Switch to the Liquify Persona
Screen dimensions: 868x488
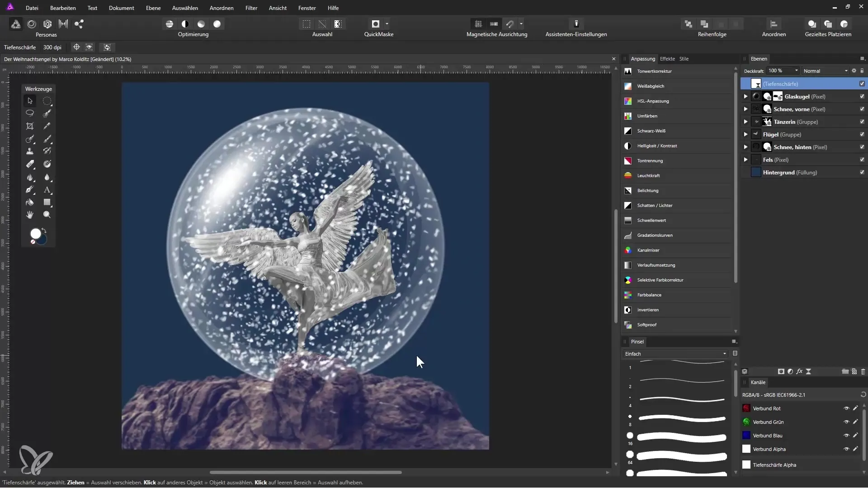[x=32, y=24]
